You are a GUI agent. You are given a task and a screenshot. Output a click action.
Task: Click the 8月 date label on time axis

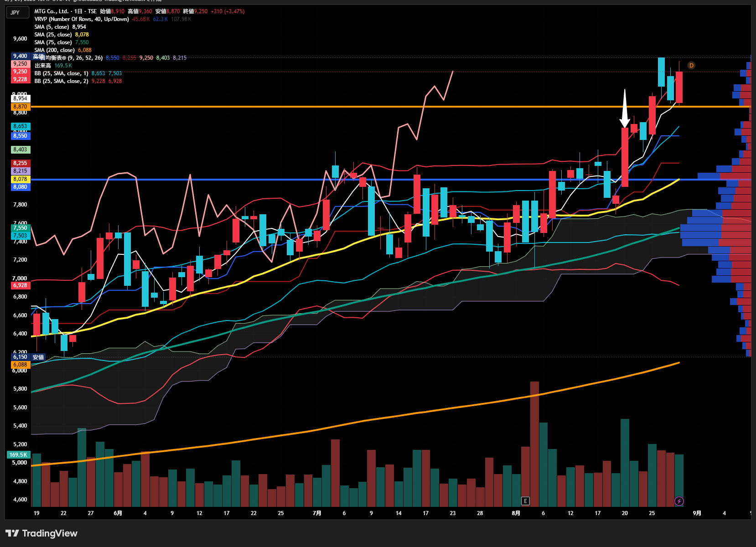coord(516,513)
